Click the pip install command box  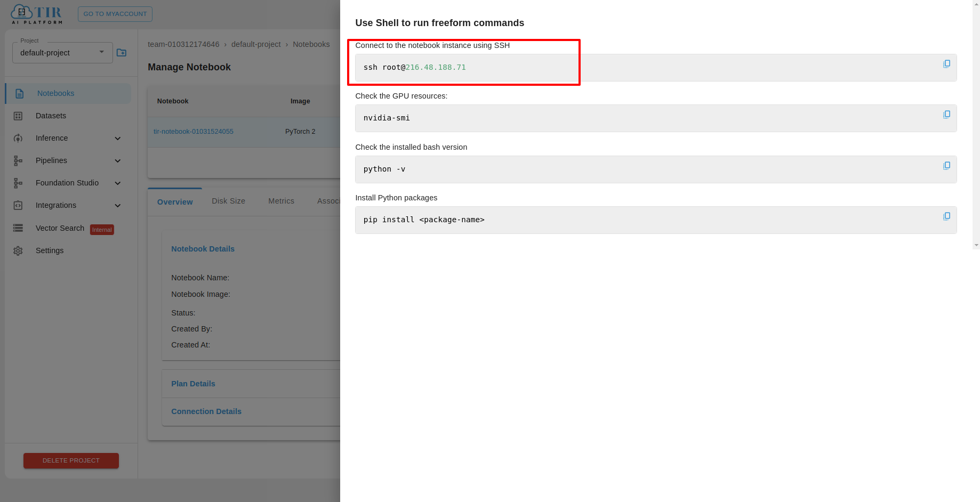coord(656,220)
